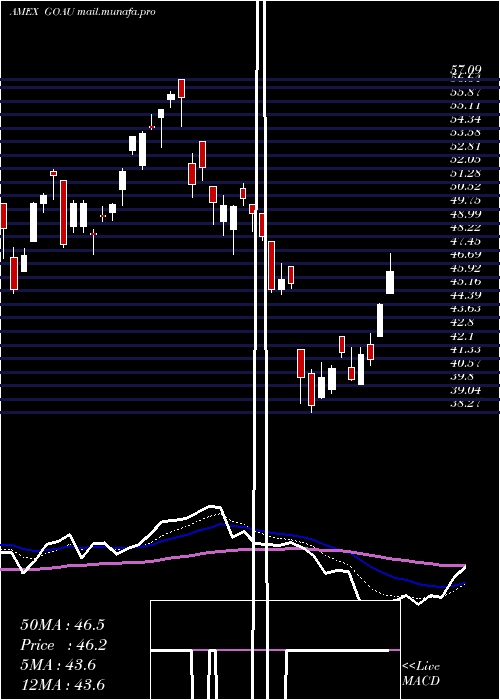This screenshot has height=700, width=500.
Task: Click the 42.1 price axis label
Action: pyautogui.click(x=462, y=336)
